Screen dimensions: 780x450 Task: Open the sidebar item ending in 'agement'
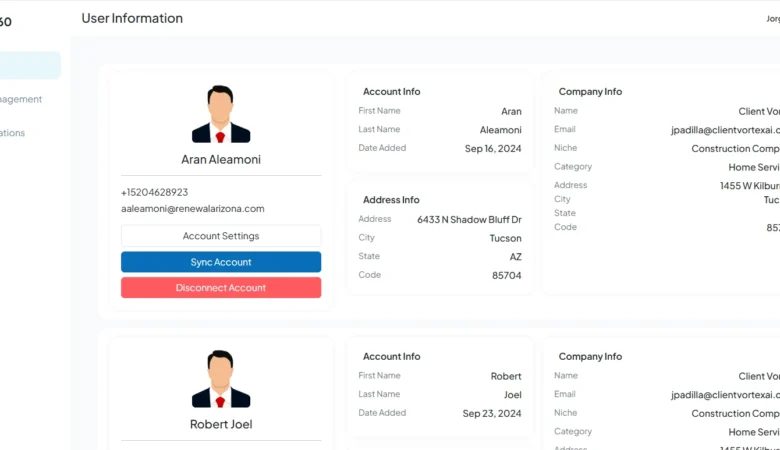point(21,99)
